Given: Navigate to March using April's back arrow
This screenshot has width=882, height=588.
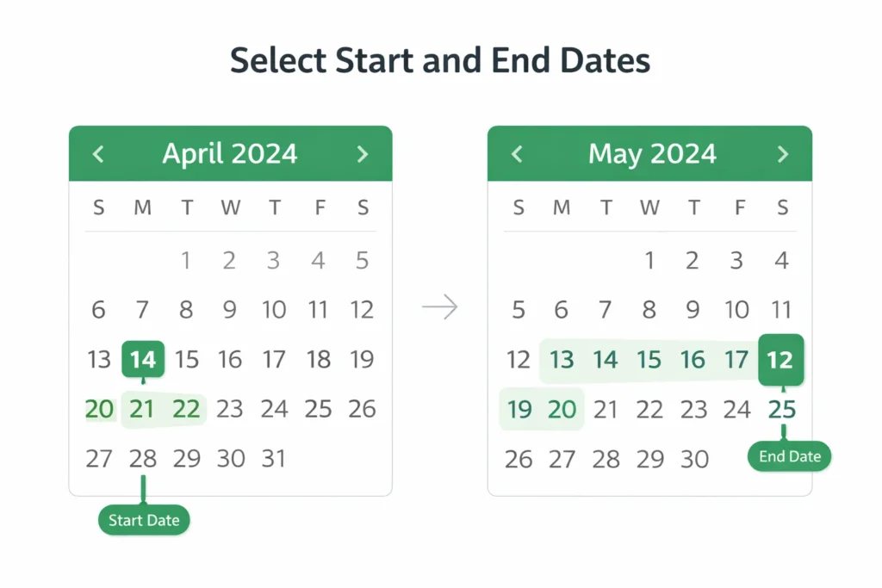Looking at the screenshot, I should coord(98,153).
